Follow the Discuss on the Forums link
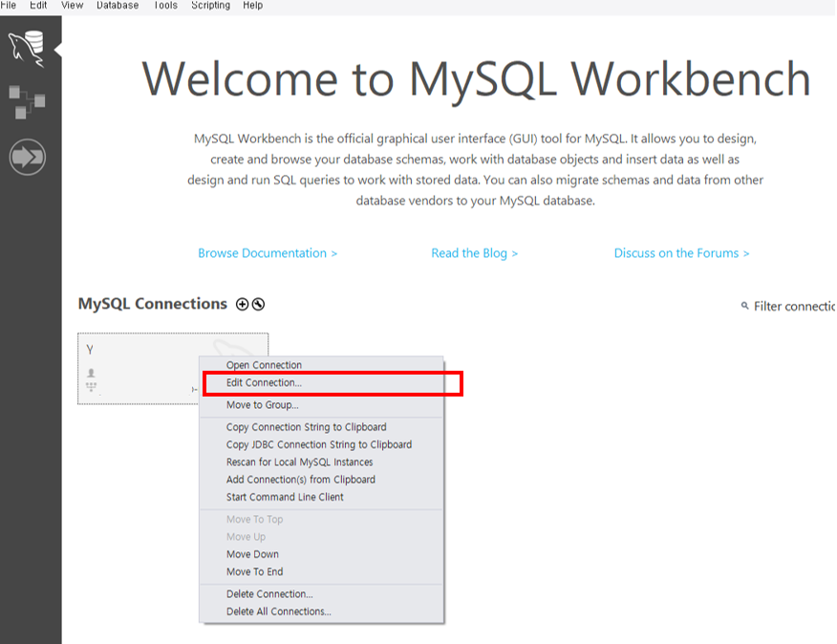Screen dimensions: 837x644 [681, 253]
